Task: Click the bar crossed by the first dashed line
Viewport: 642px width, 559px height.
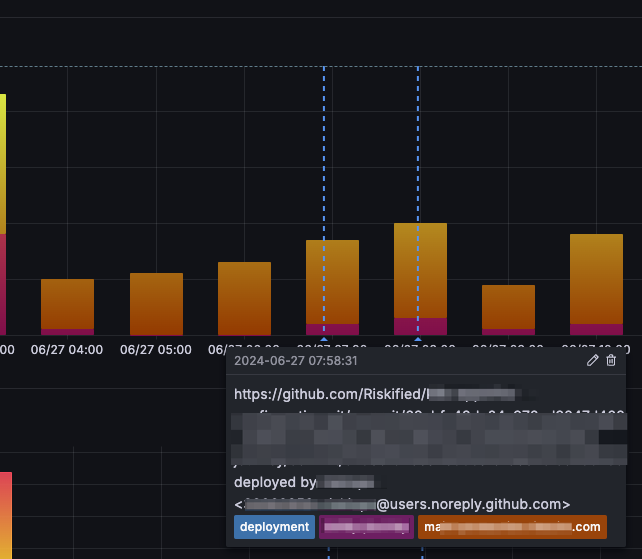Action: pyautogui.click(x=332, y=287)
